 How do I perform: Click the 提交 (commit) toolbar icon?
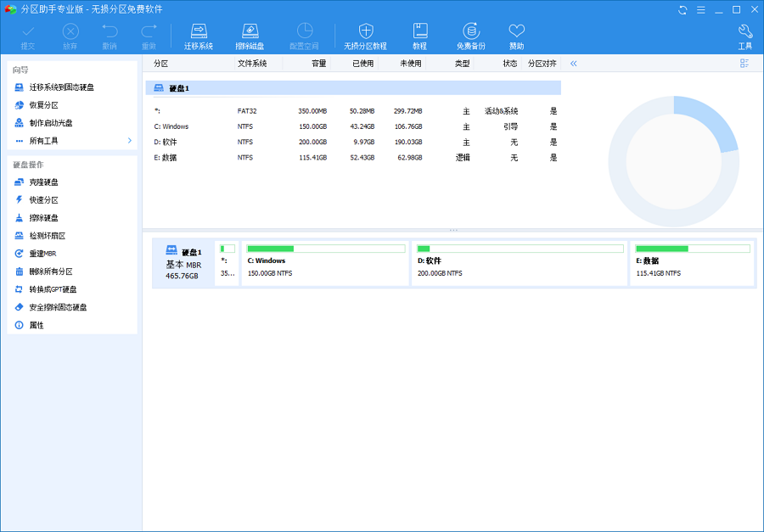click(x=28, y=36)
